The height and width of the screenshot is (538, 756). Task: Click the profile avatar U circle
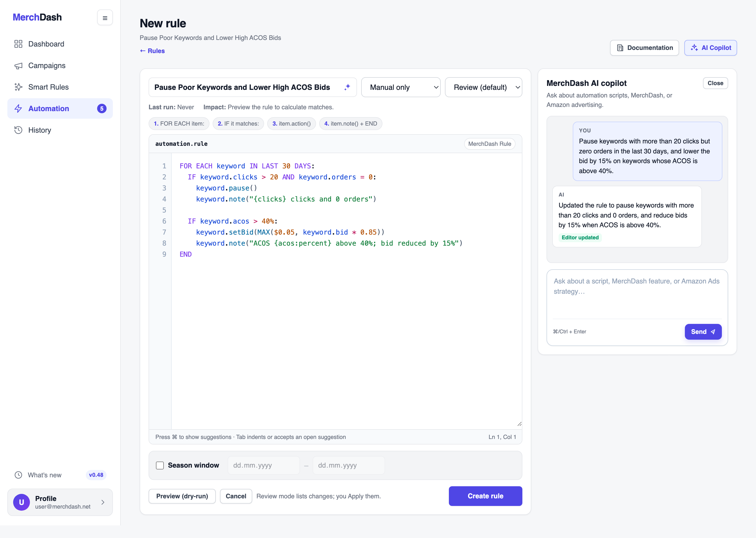click(22, 502)
